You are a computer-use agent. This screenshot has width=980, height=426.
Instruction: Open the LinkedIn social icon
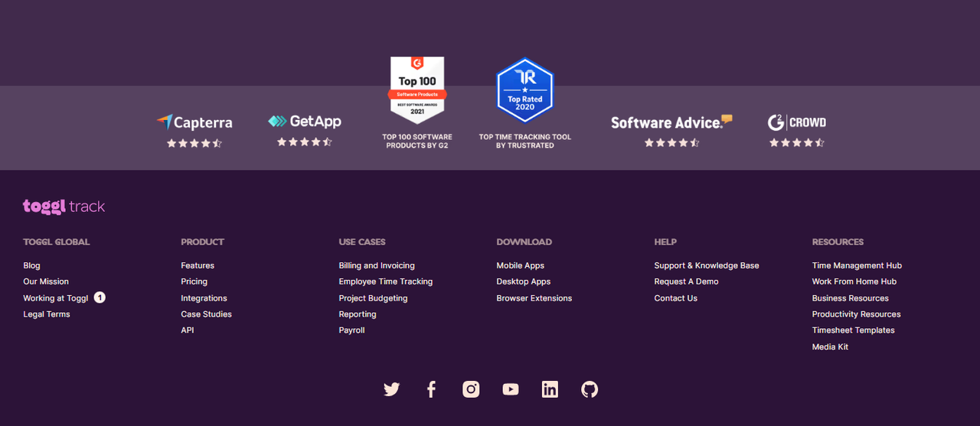point(550,389)
